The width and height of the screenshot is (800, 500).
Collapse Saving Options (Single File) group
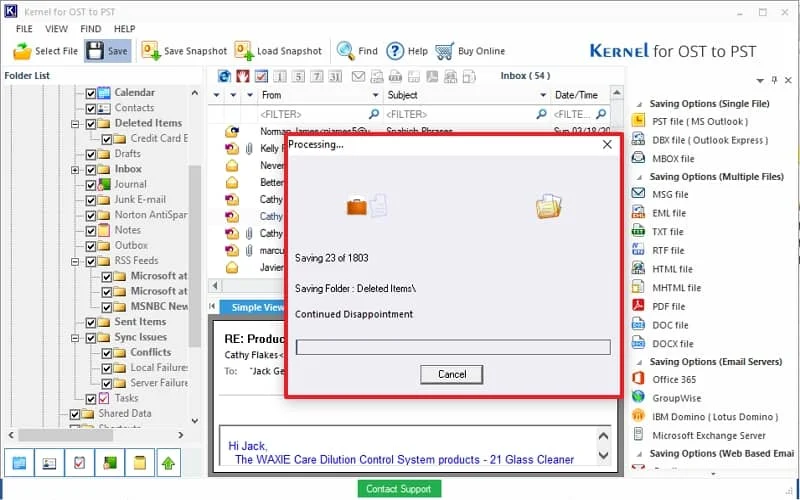coord(638,104)
